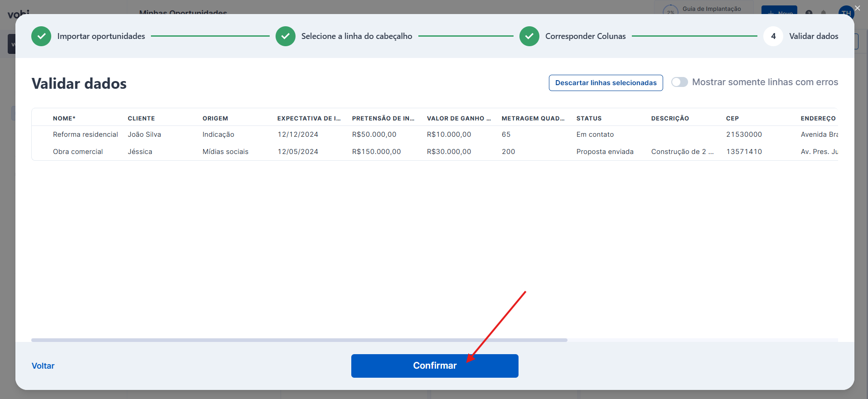Click the Validar dados step label
The width and height of the screenshot is (868, 399).
pos(814,36)
